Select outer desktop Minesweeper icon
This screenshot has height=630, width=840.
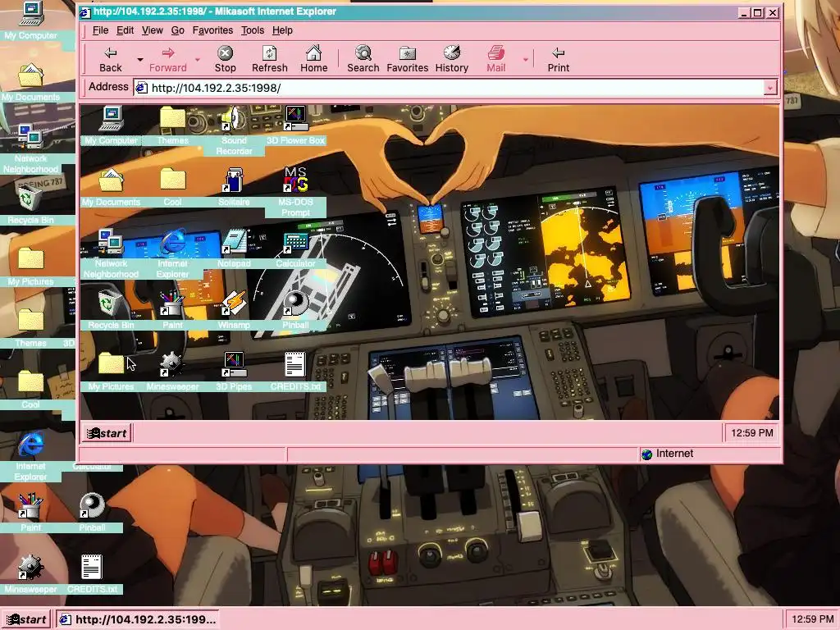point(30,575)
